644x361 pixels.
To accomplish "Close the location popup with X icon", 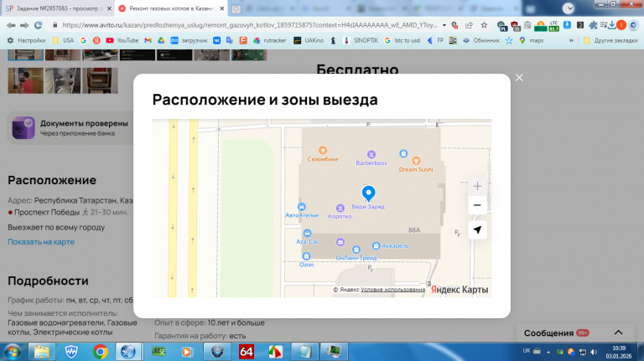I will (x=519, y=78).
